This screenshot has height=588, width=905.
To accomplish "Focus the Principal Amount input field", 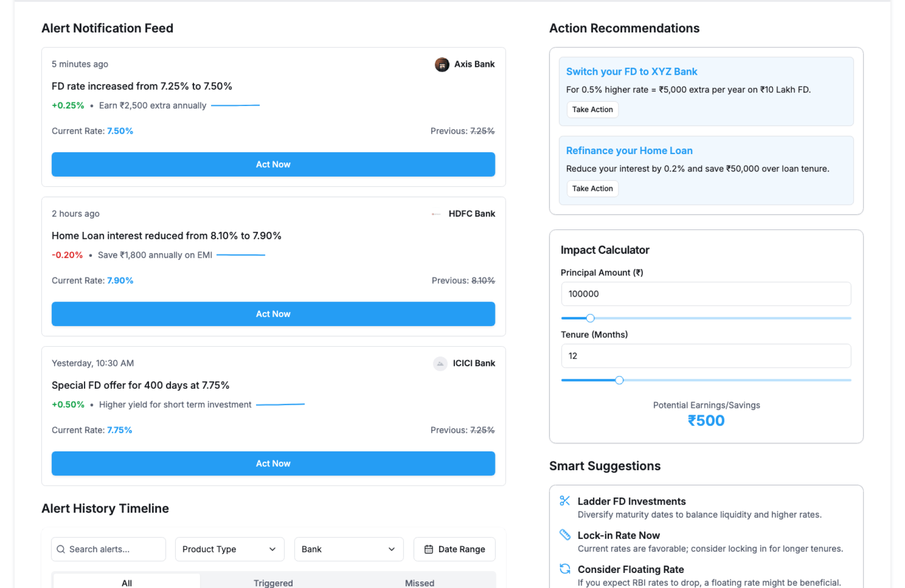I will (x=706, y=294).
